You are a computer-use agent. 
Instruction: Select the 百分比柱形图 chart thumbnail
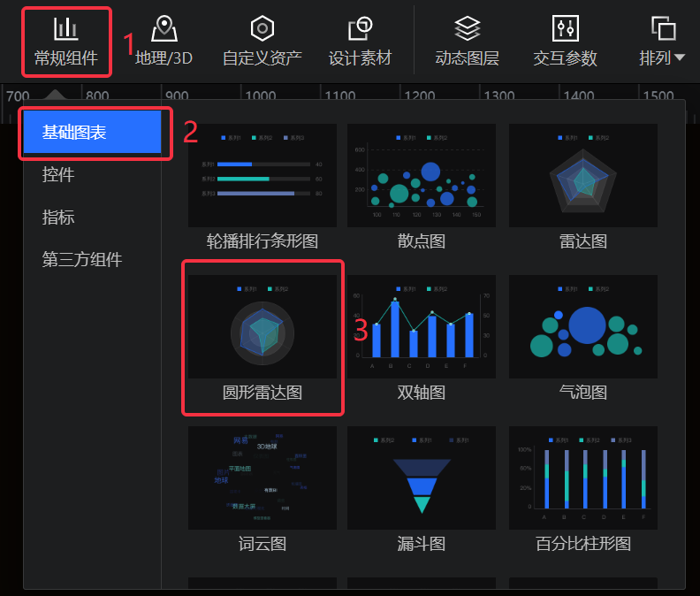pyautogui.click(x=582, y=478)
